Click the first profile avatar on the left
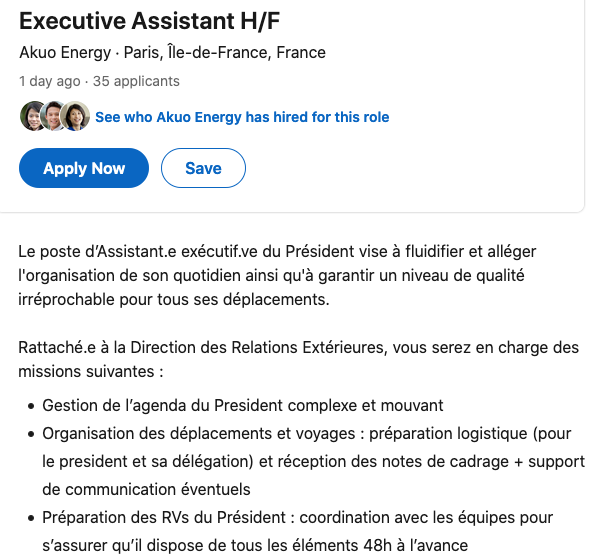This screenshot has height=554, width=596. tap(33, 116)
